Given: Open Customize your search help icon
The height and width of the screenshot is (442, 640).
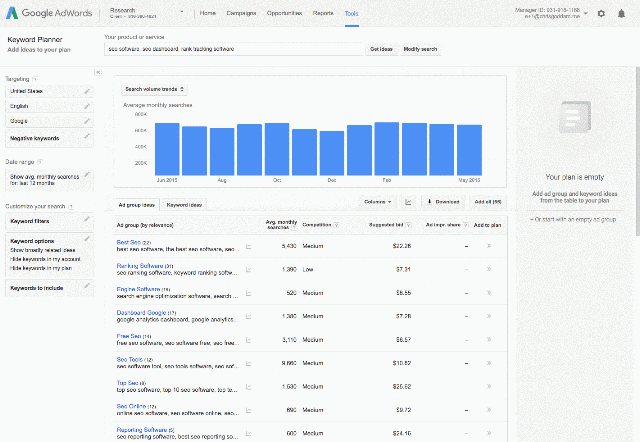Looking at the screenshot, I should click(71, 207).
